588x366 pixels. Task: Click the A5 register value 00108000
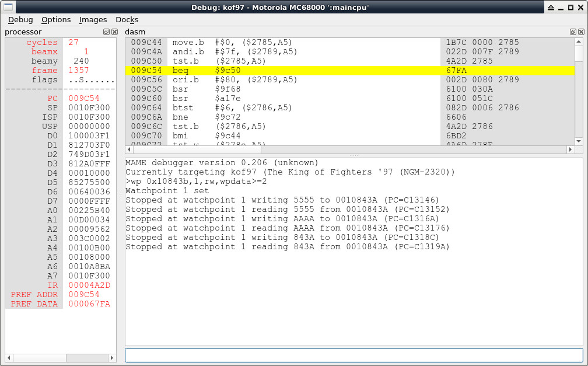(x=89, y=257)
